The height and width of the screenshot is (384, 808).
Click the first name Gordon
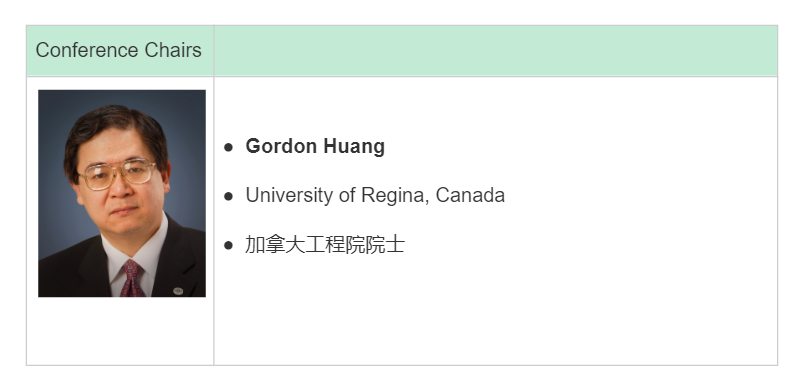281,146
